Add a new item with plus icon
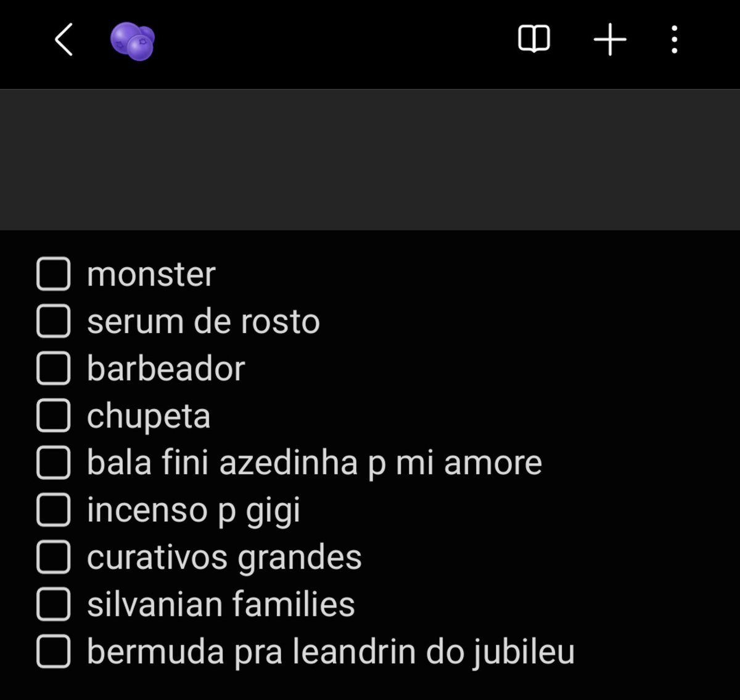 [x=610, y=39]
